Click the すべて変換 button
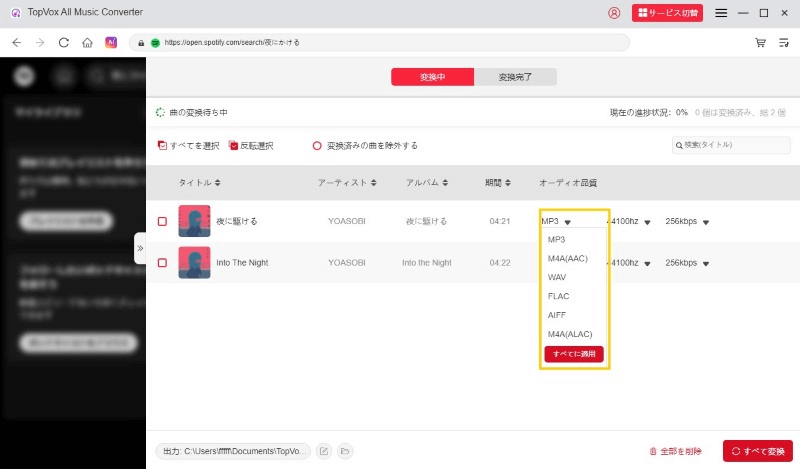Image resolution: width=800 pixels, height=469 pixels. pyautogui.click(x=757, y=451)
